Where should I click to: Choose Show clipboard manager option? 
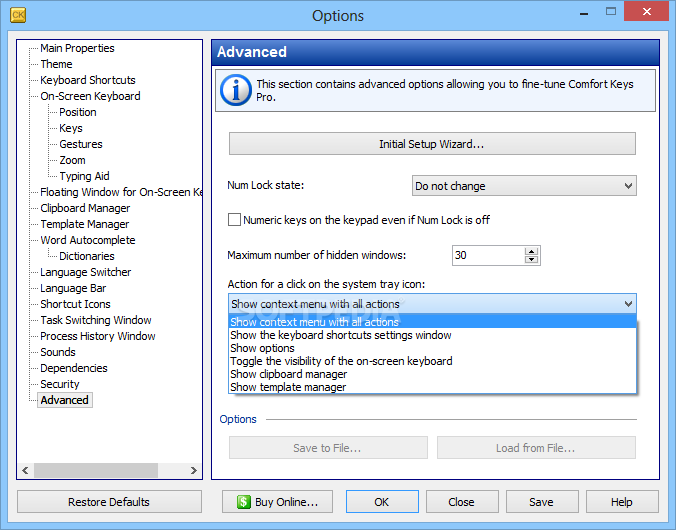432,374
